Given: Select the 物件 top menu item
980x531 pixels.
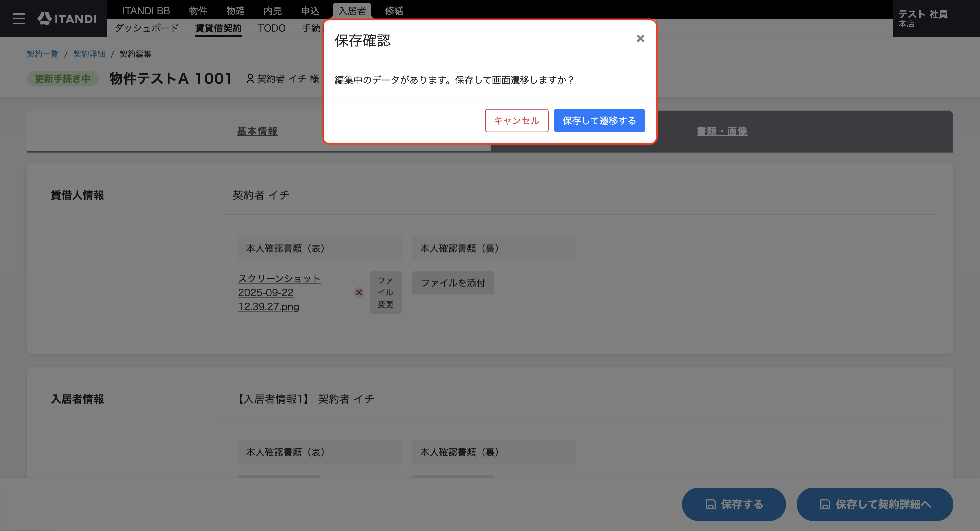Looking at the screenshot, I should [x=198, y=11].
